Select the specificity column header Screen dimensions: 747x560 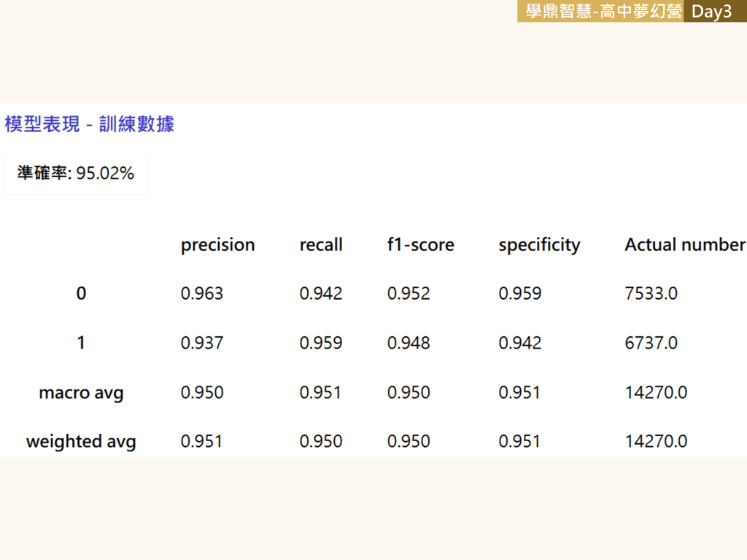539,245
